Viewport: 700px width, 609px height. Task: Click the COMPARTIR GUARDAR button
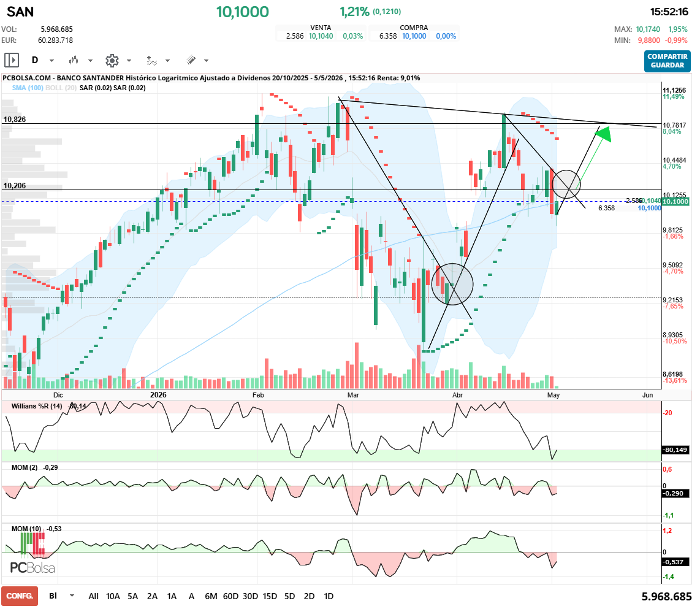pyautogui.click(x=668, y=61)
